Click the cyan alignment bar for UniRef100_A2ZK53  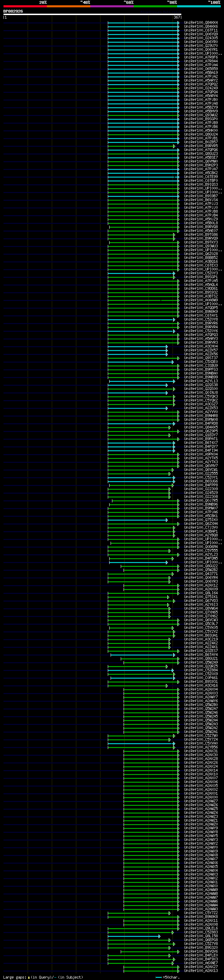click(x=138, y=408)
